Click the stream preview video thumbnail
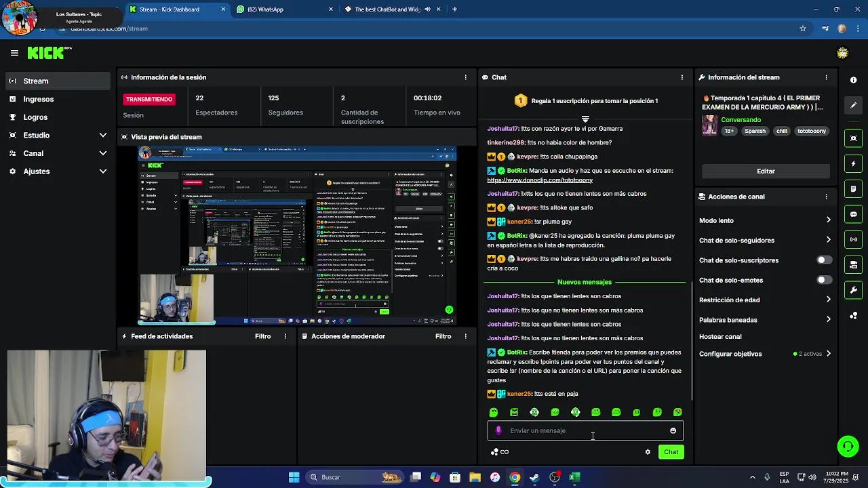Viewport: 868px width, 488px height. coord(297,235)
